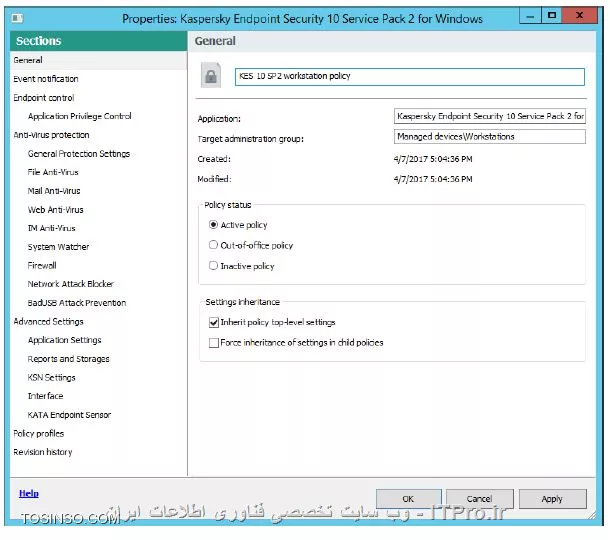Select Out-of-office policy option
Screen dimensions: 610x540
[213, 245]
